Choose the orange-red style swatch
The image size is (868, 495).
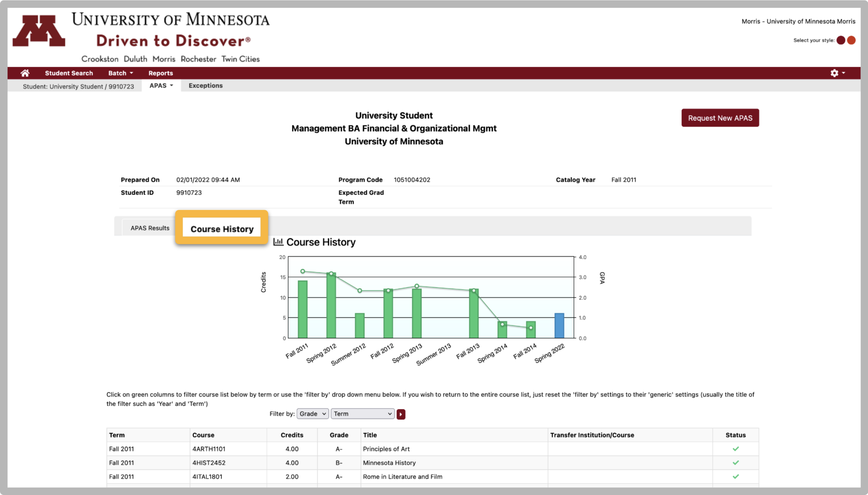(x=851, y=40)
